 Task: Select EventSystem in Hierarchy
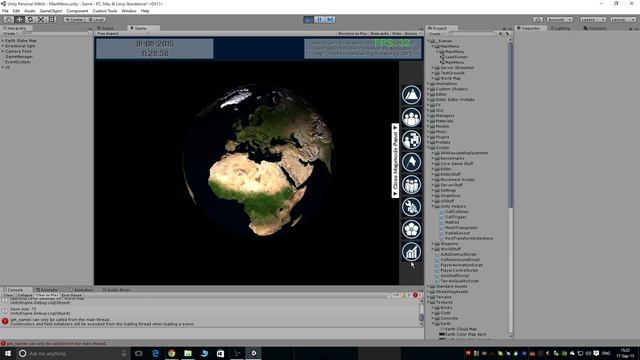tap(18, 62)
